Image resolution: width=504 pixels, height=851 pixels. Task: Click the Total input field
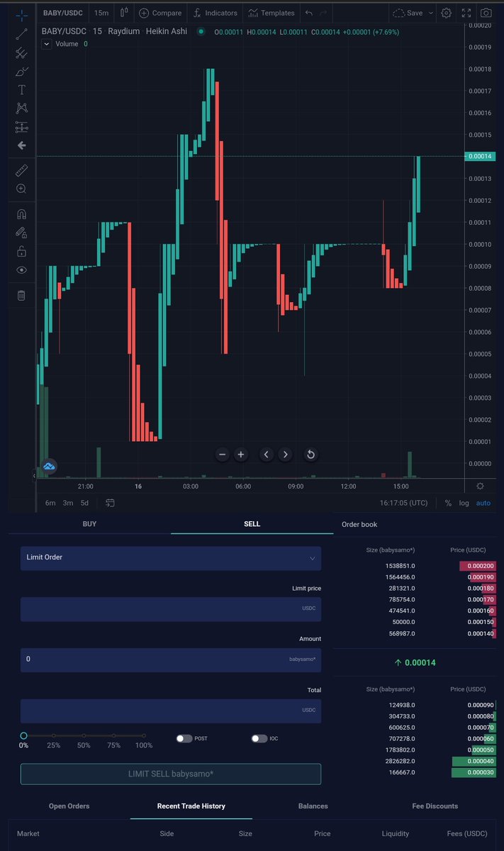(171, 711)
